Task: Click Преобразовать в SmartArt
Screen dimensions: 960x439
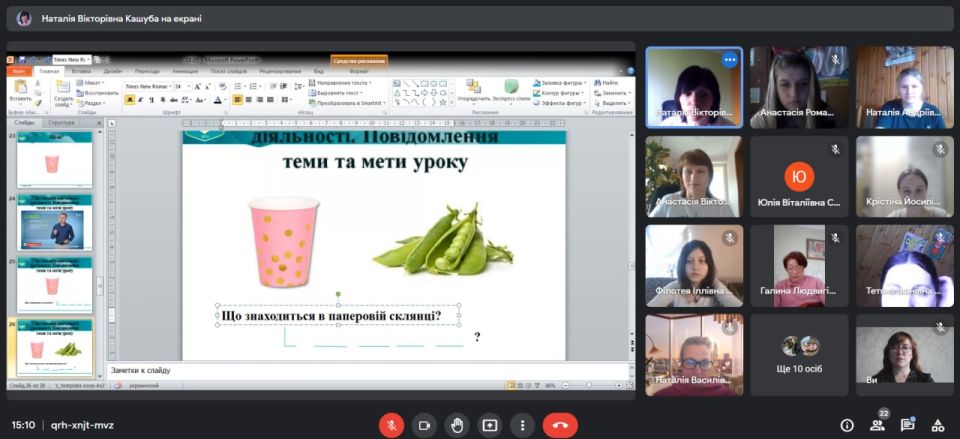Action: click(x=345, y=103)
